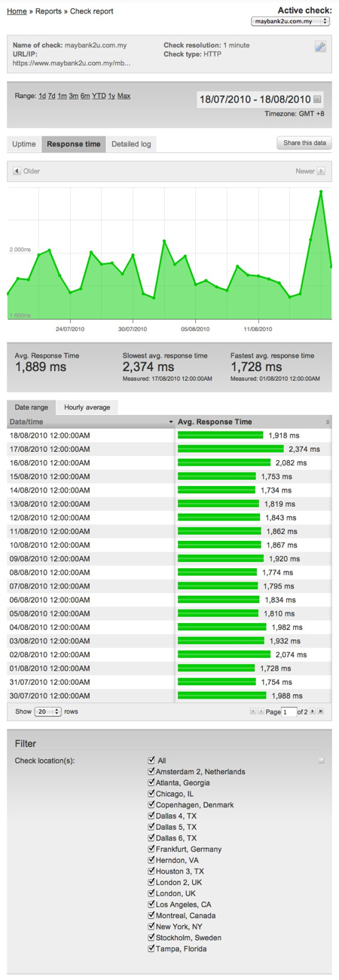The image size is (339, 980).
Task: Set range to 1d
Action: coord(42,96)
